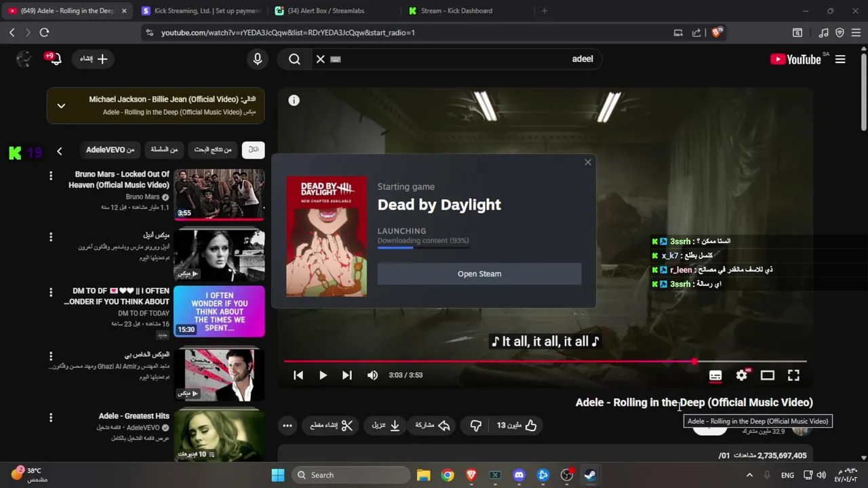Image resolution: width=868 pixels, height=488 pixels.
Task: Open Brave Shields lion icon
Action: pyautogui.click(x=717, y=33)
